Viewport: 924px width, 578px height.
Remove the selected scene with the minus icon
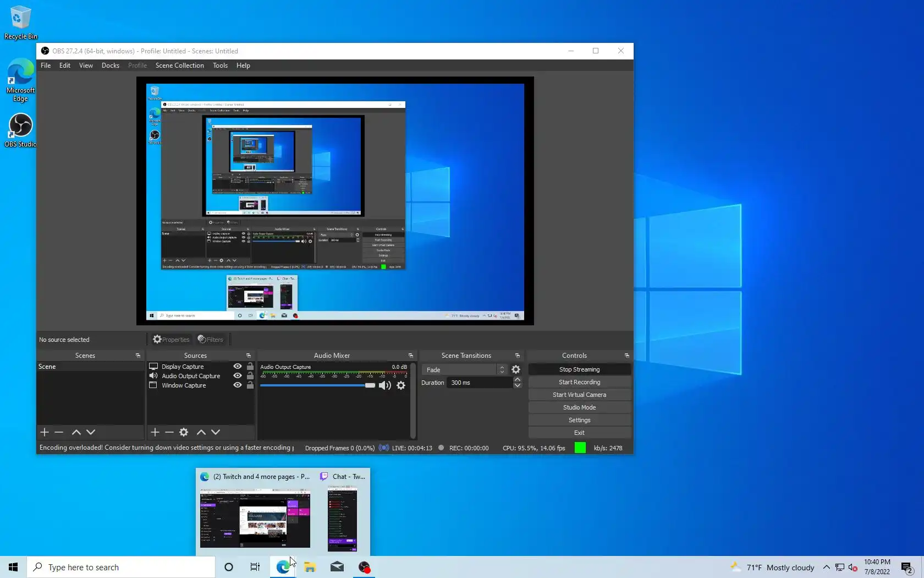(x=59, y=432)
